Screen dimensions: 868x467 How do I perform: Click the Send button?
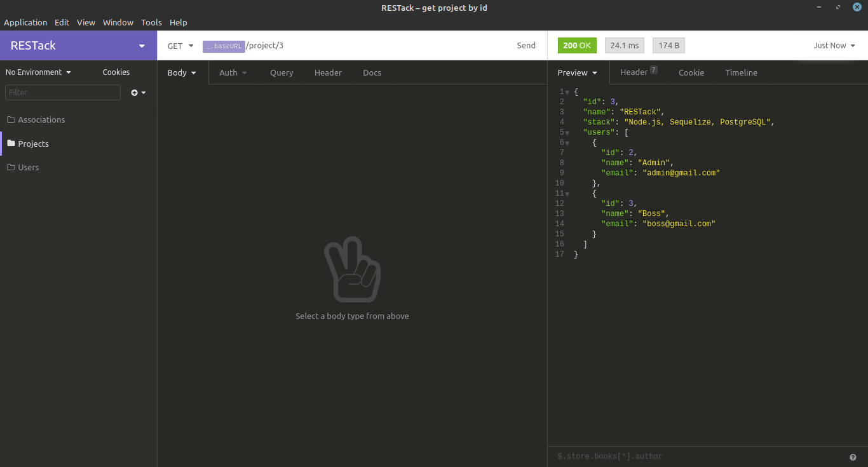click(526, 46)
